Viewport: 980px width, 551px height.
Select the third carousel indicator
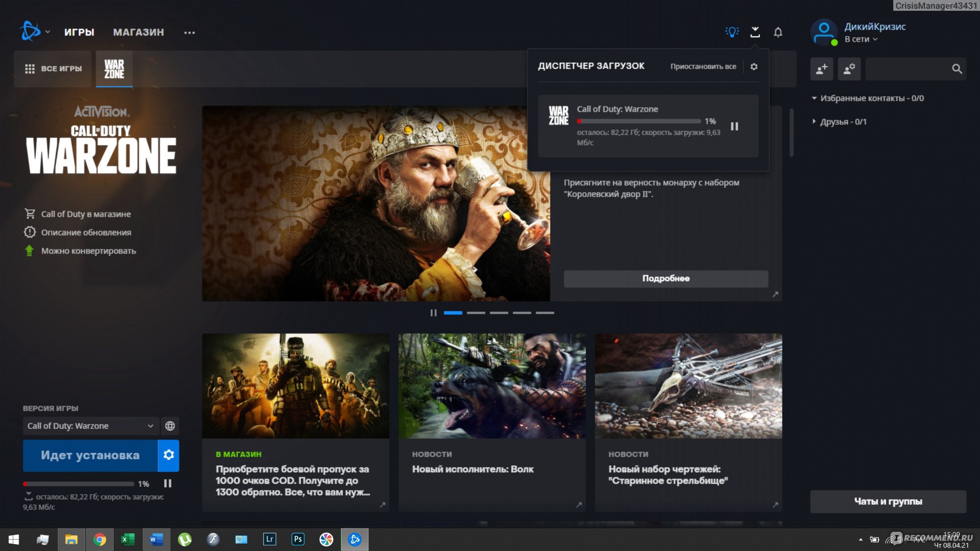(499, 313)
